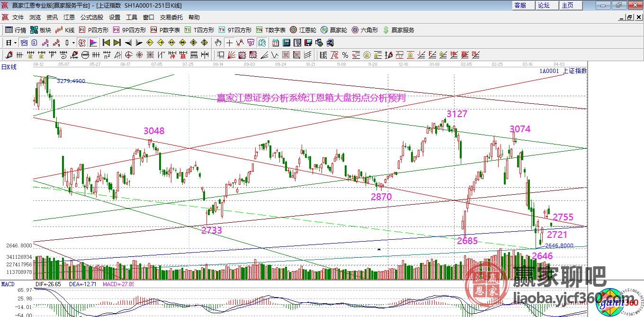Open 赢家服务 dollar-sign service
The height and width of the screenshot is (317, 644).
[x=399, y=30]
